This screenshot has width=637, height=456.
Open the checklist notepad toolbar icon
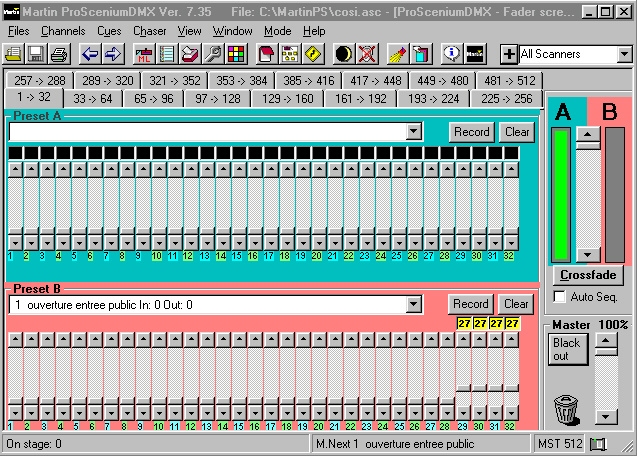click(x=167, y=54)
